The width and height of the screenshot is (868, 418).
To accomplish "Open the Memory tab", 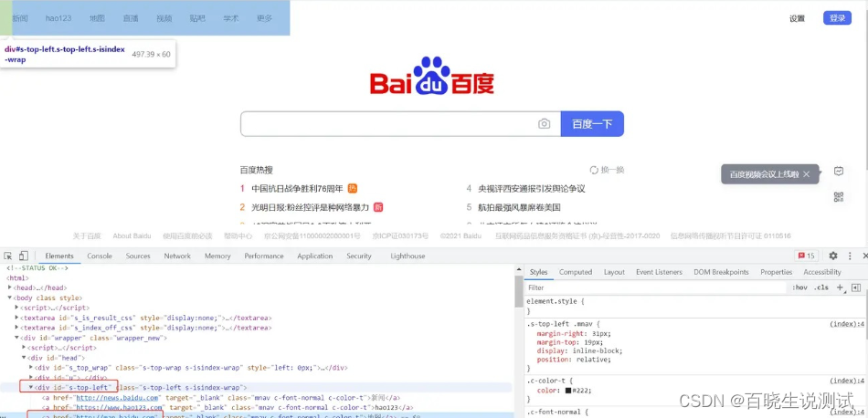I will click(x=217, y=256).
